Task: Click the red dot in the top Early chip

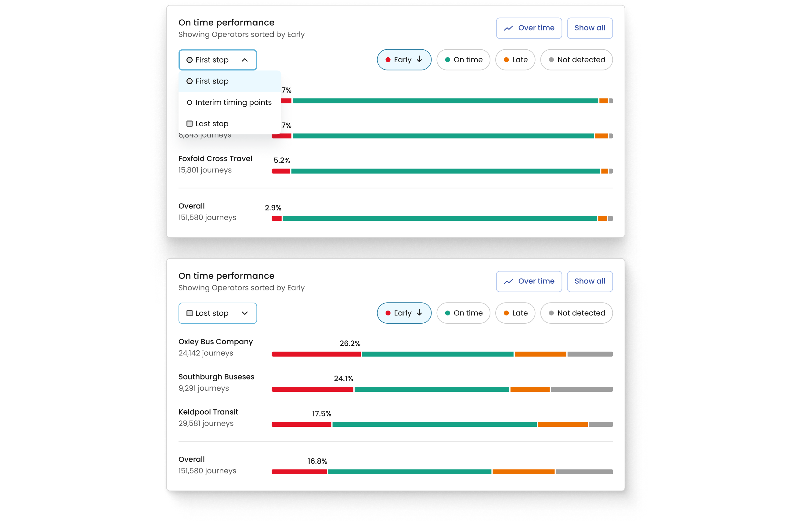Action: [388, 60]
